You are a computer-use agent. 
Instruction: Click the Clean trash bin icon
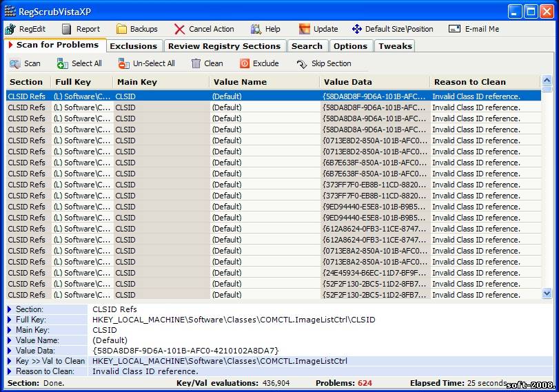(196, 64)
